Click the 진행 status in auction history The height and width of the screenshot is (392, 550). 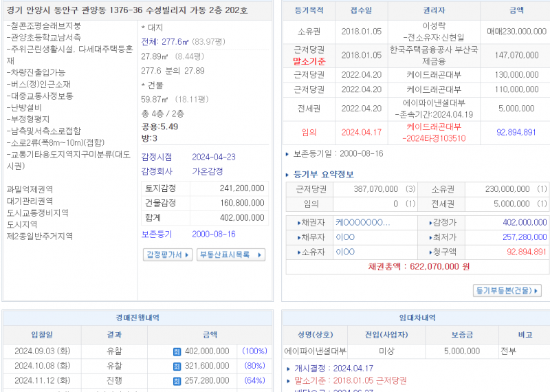pyautogui.click(x=114, y=381)
